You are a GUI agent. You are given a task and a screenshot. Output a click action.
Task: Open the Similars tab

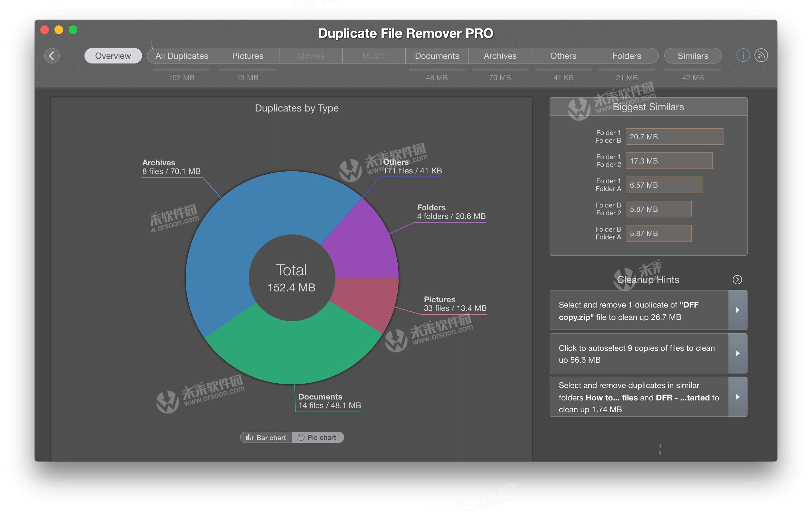coord(693,56)
